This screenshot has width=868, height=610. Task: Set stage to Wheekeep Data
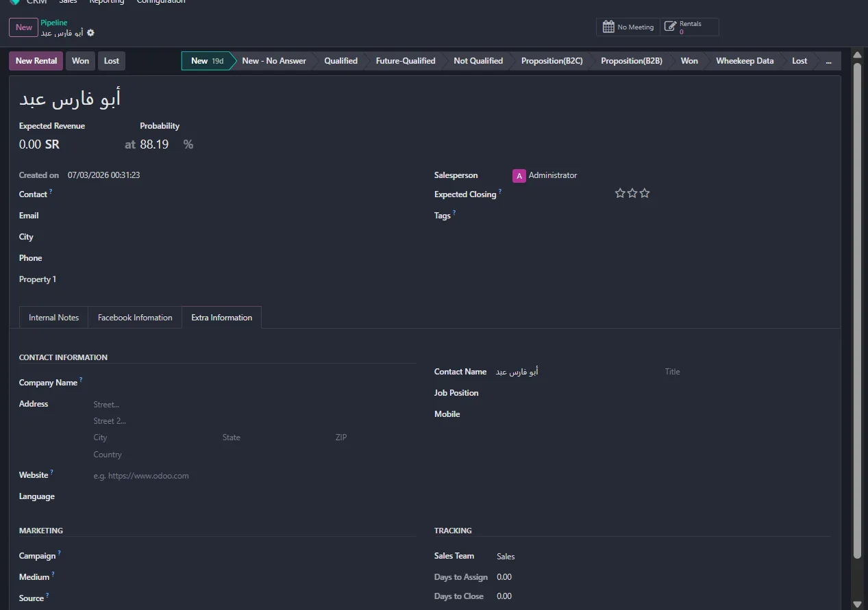click(745, 61)
